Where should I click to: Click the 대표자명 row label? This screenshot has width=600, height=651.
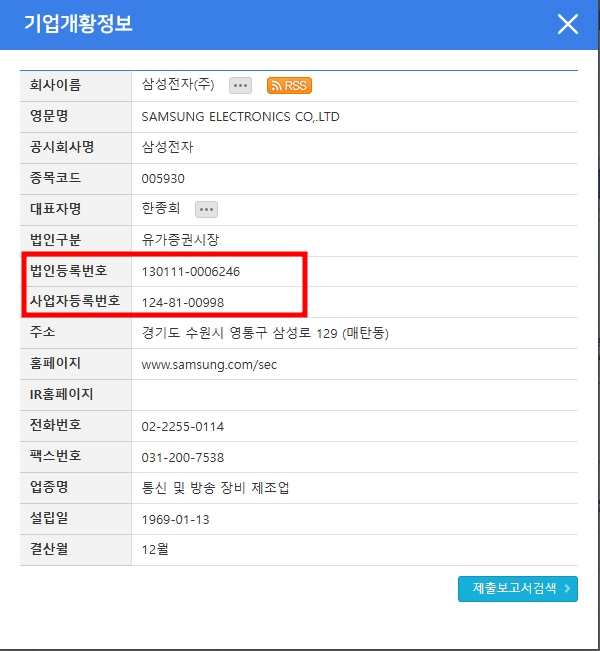55,209
